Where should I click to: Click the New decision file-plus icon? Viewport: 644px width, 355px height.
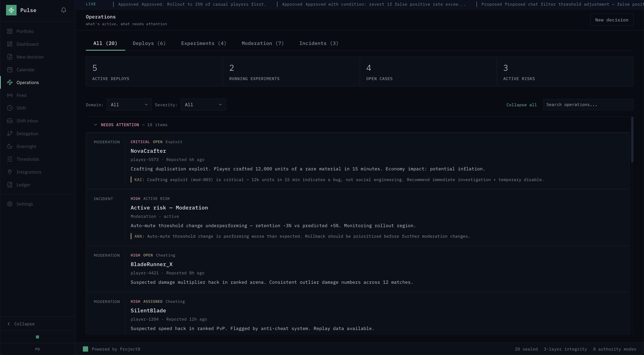coord(10,57)
